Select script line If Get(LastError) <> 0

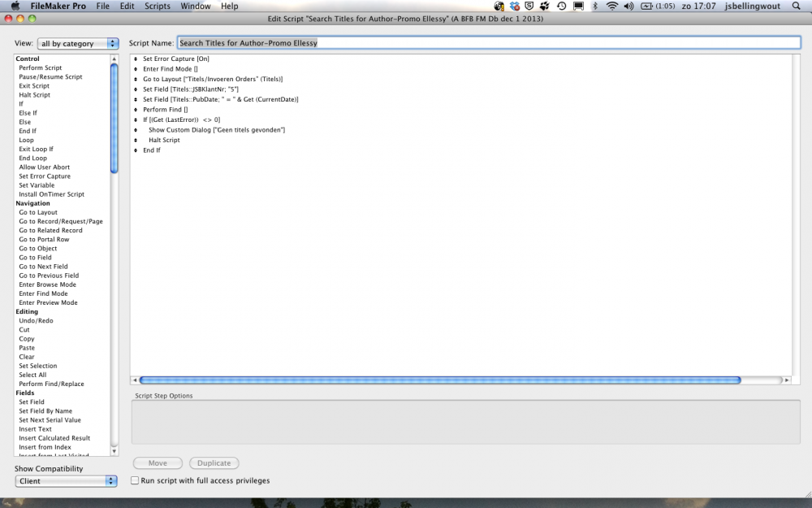182,119
